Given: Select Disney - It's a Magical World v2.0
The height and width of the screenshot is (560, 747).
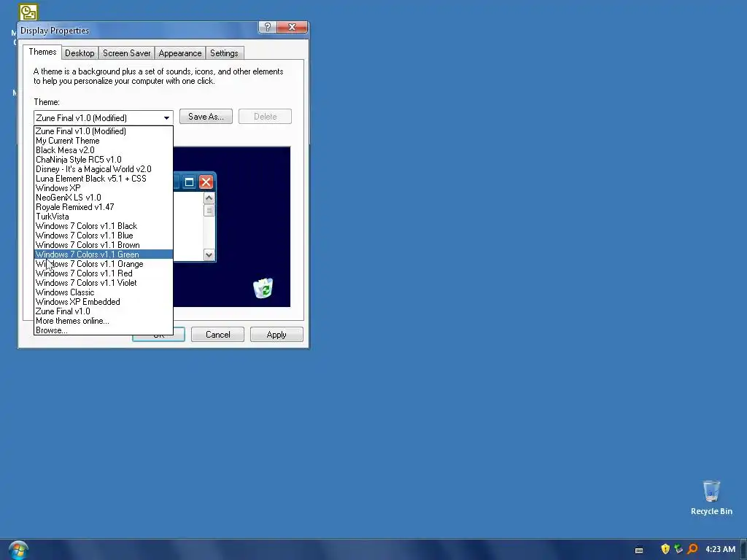Looking at the screenshot, I should click(104, 169).
